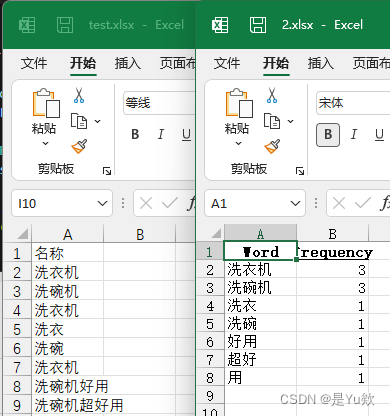This screenshot has width=390, height=416.
Task: Select Format Painter brush in 2.xlsx
Action: tap(272, 146)
